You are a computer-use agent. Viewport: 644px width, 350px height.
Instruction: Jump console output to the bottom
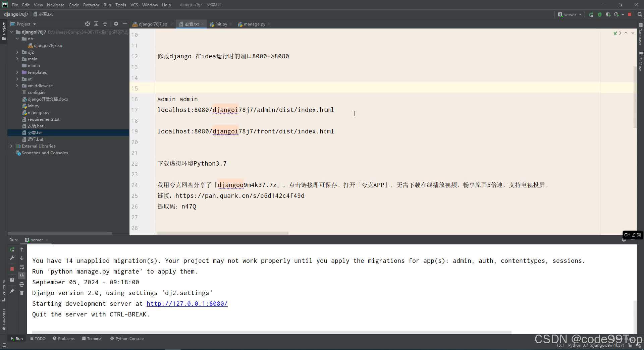(22, 258)
